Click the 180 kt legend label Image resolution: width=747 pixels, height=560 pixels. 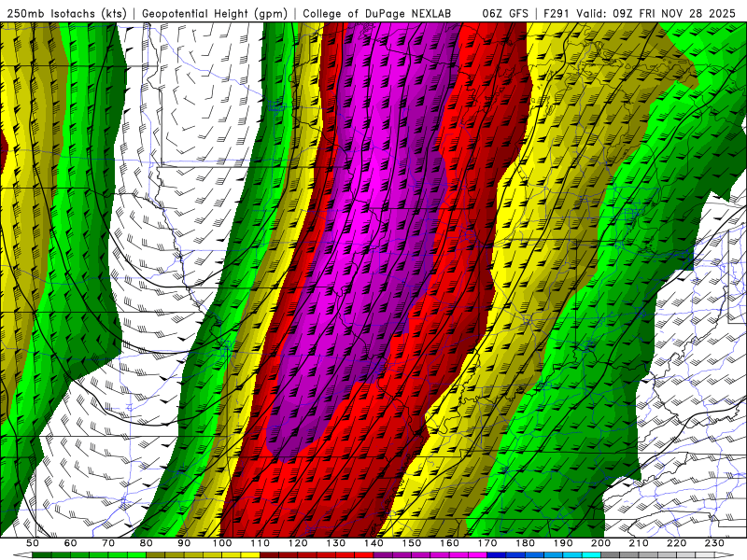525,543
